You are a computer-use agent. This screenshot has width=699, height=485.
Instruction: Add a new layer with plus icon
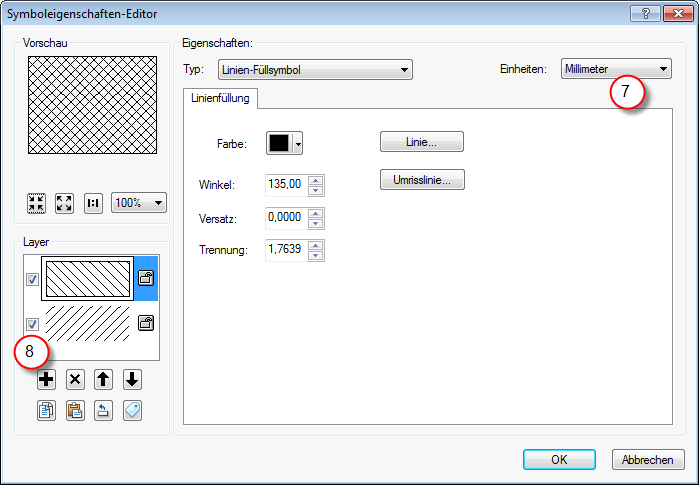(46, 379)
